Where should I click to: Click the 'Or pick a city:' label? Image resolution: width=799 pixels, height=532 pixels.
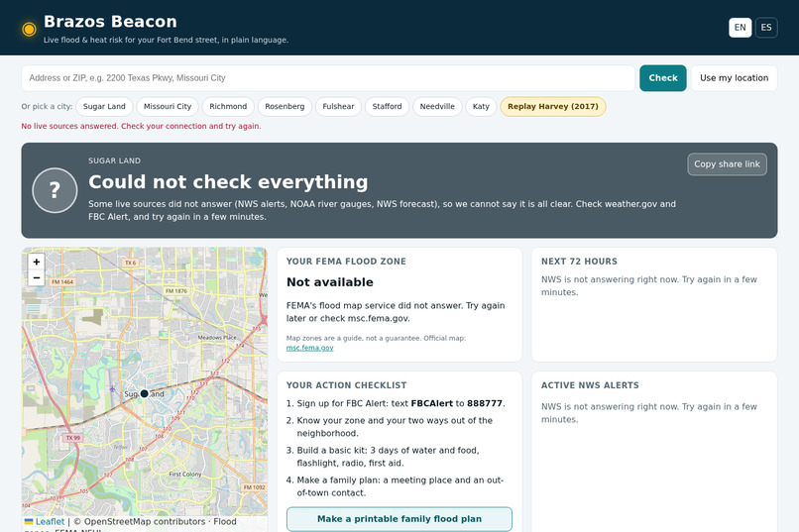click(x=47, y=106)
